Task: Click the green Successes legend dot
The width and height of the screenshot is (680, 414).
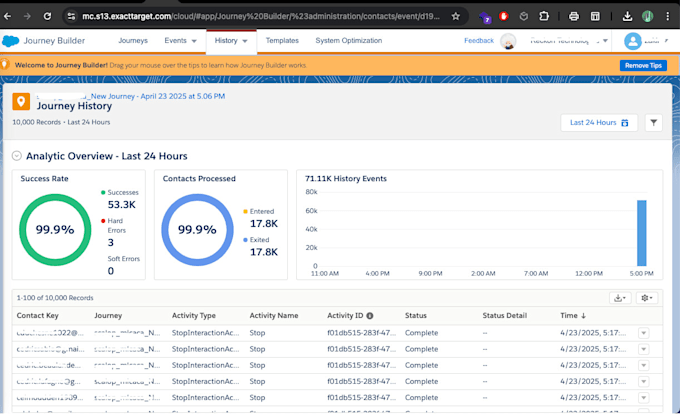Action: pyautogui.click(x=103, y=192)
